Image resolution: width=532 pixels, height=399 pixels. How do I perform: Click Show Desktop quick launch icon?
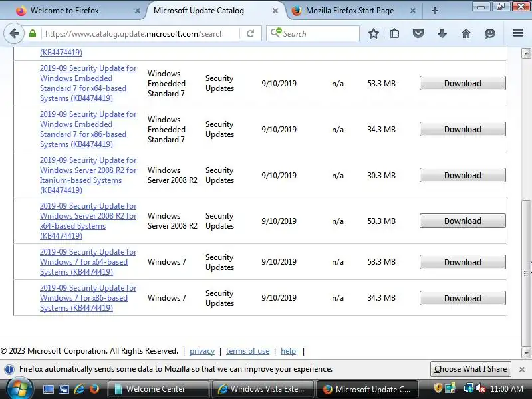pos(48,389)
